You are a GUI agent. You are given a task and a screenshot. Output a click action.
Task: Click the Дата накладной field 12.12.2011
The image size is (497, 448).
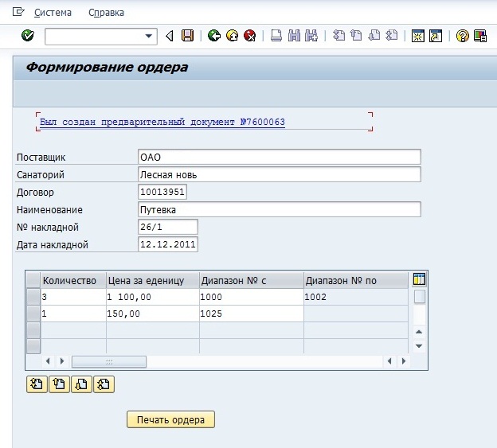168,244
